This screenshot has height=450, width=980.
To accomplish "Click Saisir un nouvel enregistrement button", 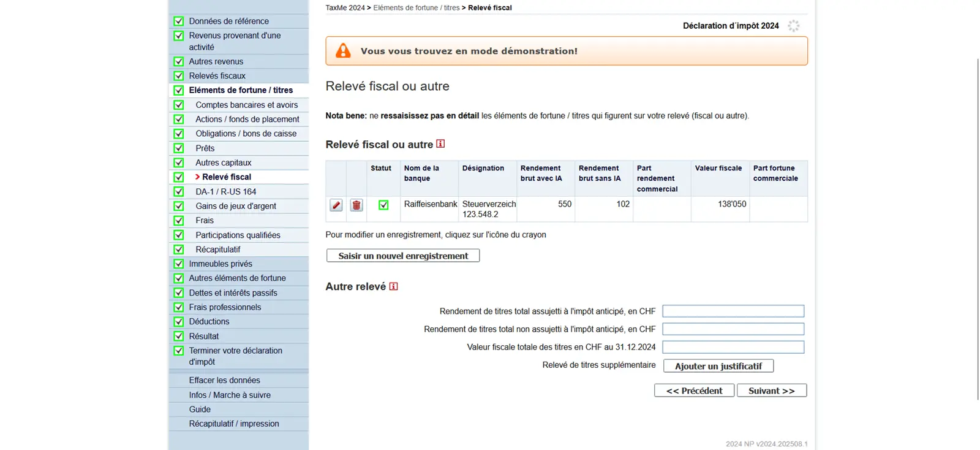I will pos(403,256).
